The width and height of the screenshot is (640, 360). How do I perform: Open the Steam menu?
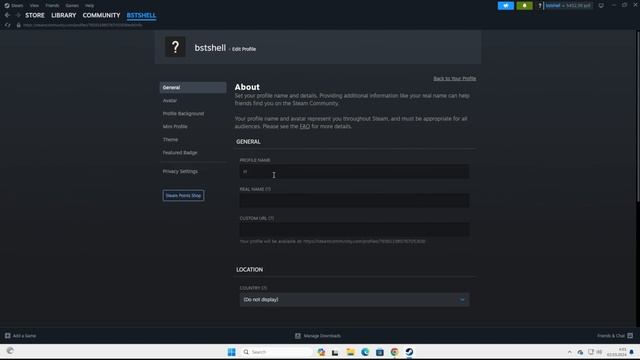click(x=17, y=5)
